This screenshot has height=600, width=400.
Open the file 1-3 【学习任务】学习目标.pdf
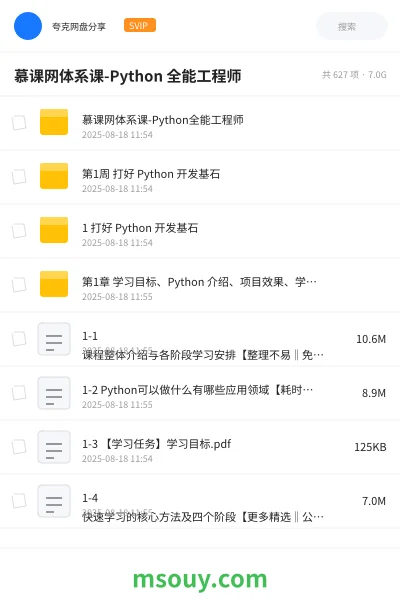[157, 444]
